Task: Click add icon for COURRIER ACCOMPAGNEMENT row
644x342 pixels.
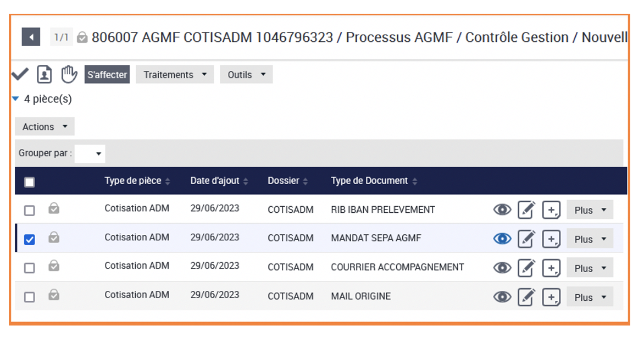Action: (551, 268)
